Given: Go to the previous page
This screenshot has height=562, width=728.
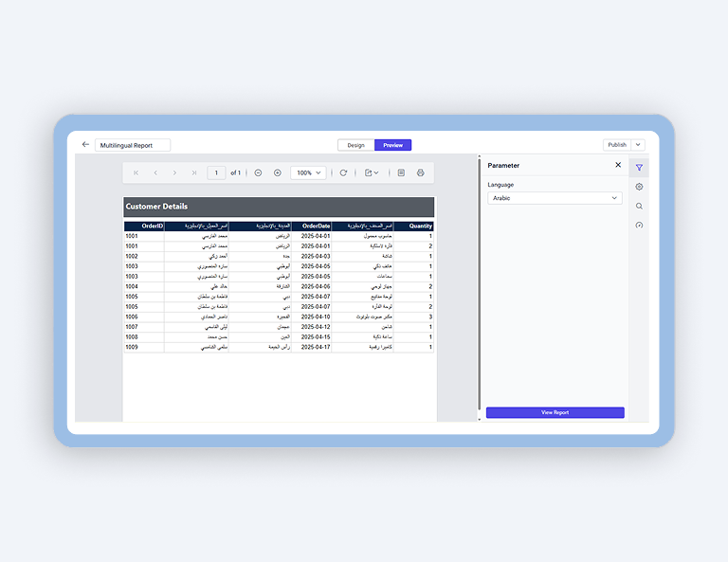Looking at the screenshot, I should click(x=155, y=172).
